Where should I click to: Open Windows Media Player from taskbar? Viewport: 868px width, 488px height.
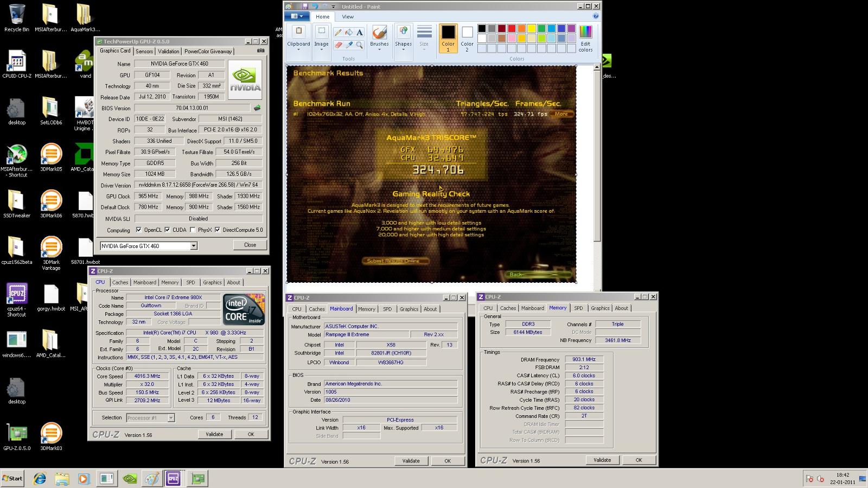(84, 478)
